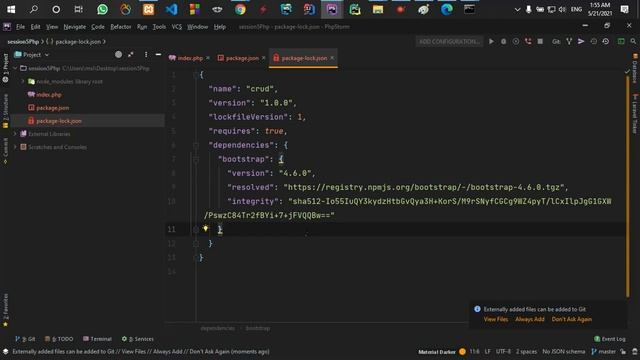Click No JSON schema in status bar
The height and width of the screenshot is (360, 640).
564,351
